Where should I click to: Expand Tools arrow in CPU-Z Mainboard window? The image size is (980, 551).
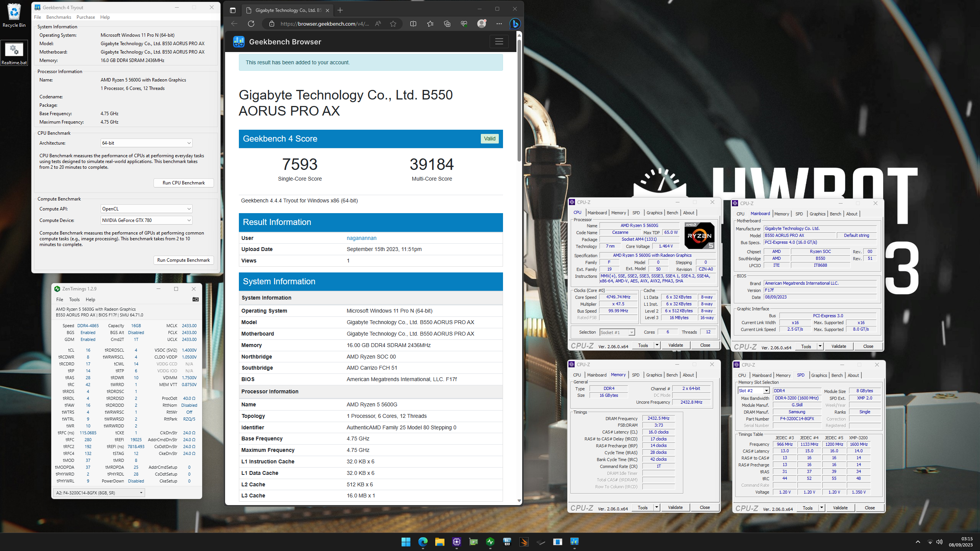[x=820, y=346]
